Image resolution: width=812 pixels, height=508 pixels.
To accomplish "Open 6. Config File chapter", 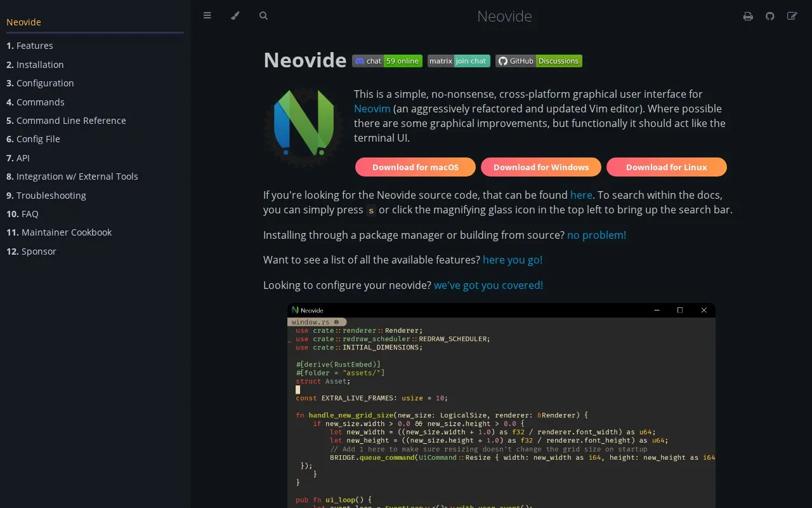I will [33, 139].
